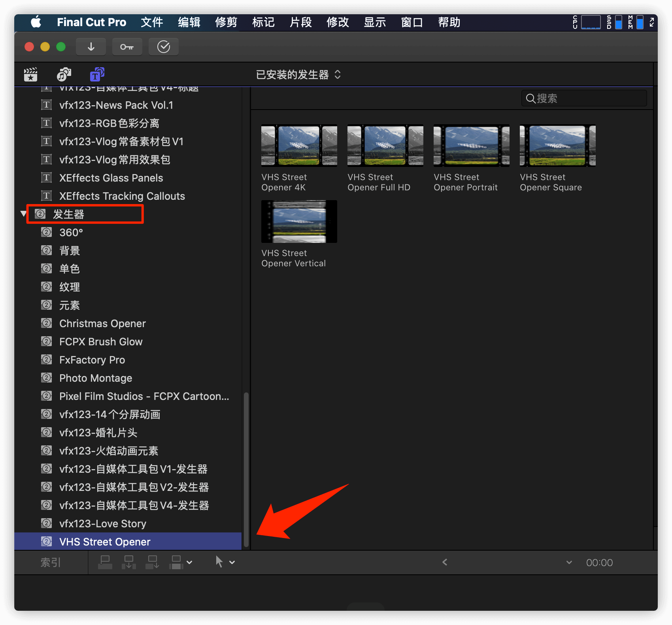This screenshot has height=625, width=672.
Task: Open timeline dropdown chevron beside timecode
Action: [569, 562]
